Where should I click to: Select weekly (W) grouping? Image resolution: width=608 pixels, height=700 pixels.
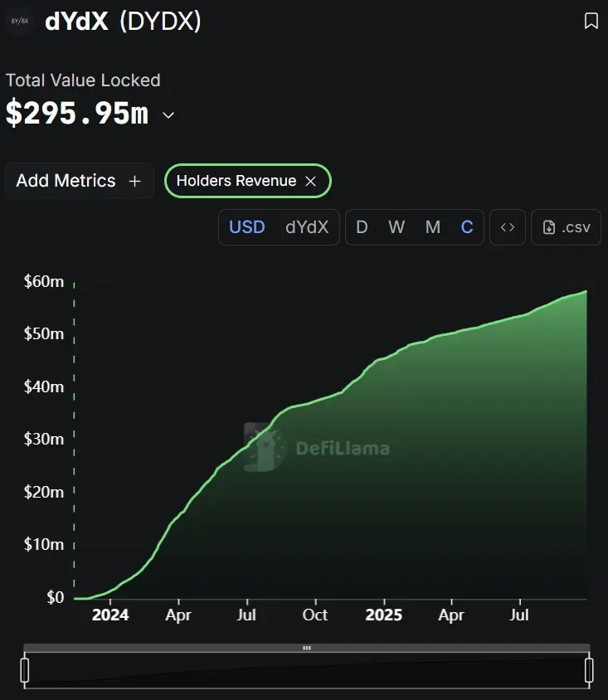tap(396, 227)
